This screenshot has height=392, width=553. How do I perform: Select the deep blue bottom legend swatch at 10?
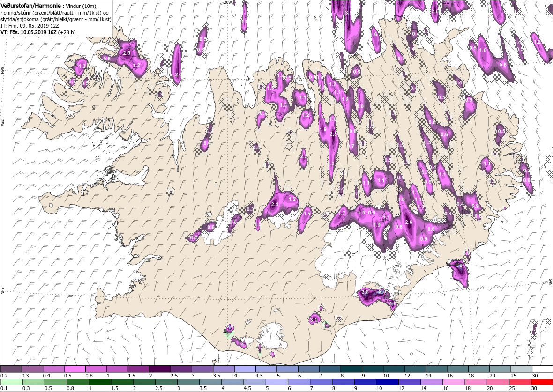pyautogui.click(x=387, y=382)
